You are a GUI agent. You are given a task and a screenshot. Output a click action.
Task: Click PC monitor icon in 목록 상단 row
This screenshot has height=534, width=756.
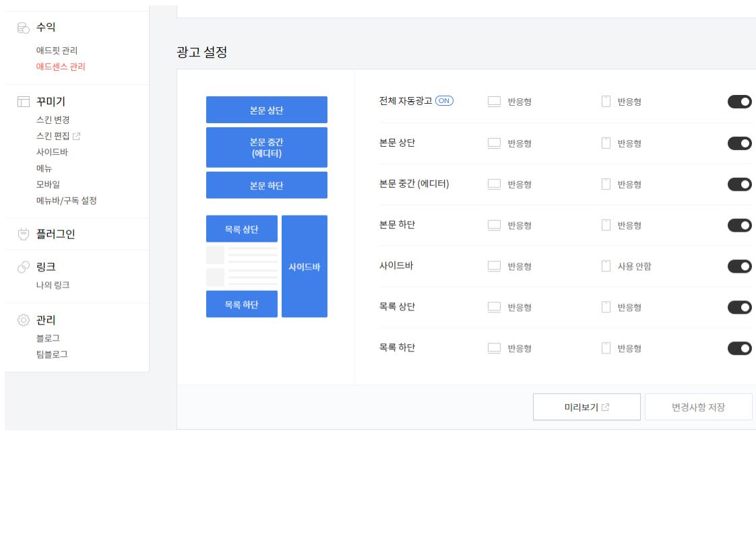pyautogui.click(x=494, y=307)
